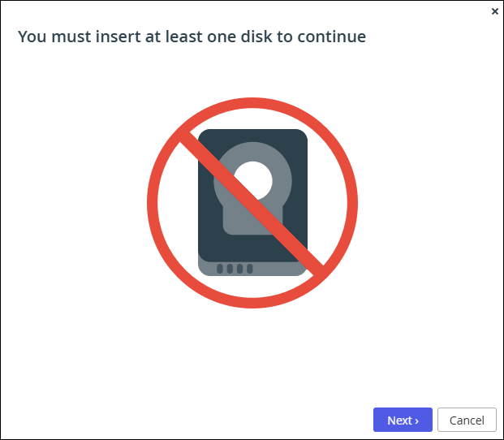Click the 'Cancel' label text

click(467, 421)
